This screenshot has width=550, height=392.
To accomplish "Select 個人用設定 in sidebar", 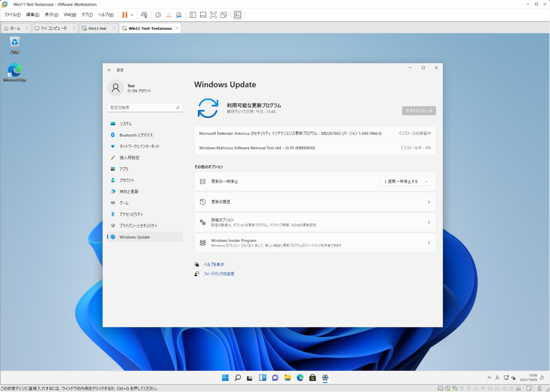I will [145, 158].
